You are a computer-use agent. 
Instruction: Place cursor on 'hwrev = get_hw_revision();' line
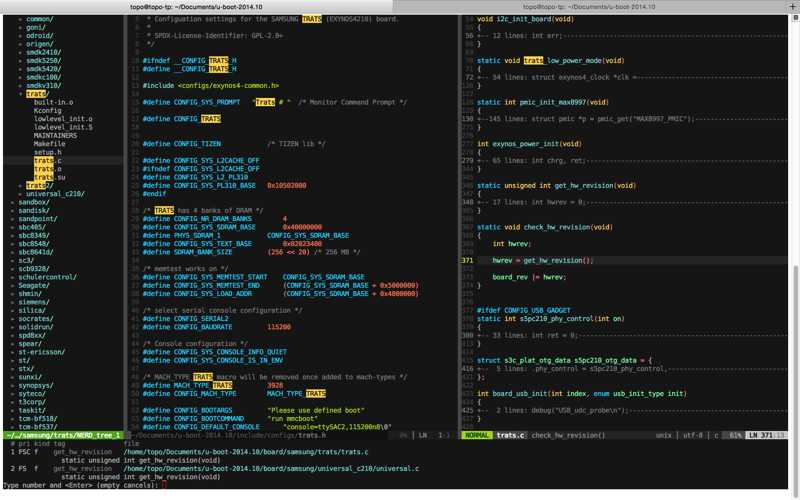[x=543, y=260]
